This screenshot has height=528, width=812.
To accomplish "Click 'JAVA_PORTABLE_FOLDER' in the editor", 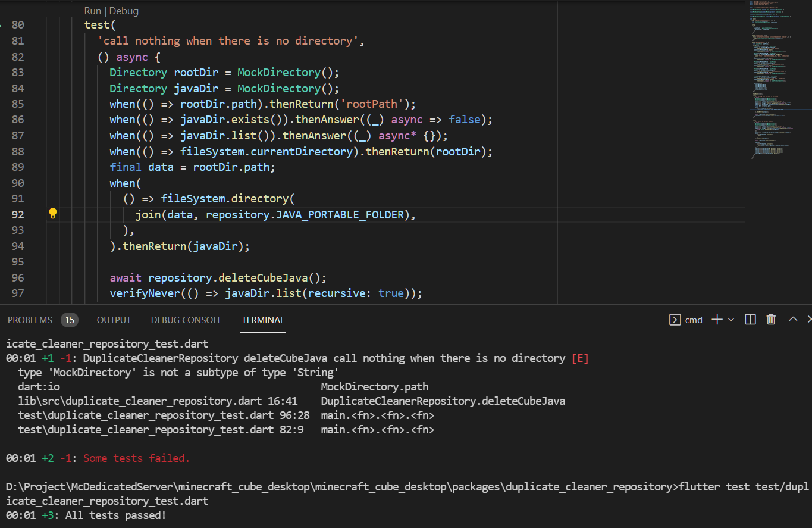I will point(340,214).
